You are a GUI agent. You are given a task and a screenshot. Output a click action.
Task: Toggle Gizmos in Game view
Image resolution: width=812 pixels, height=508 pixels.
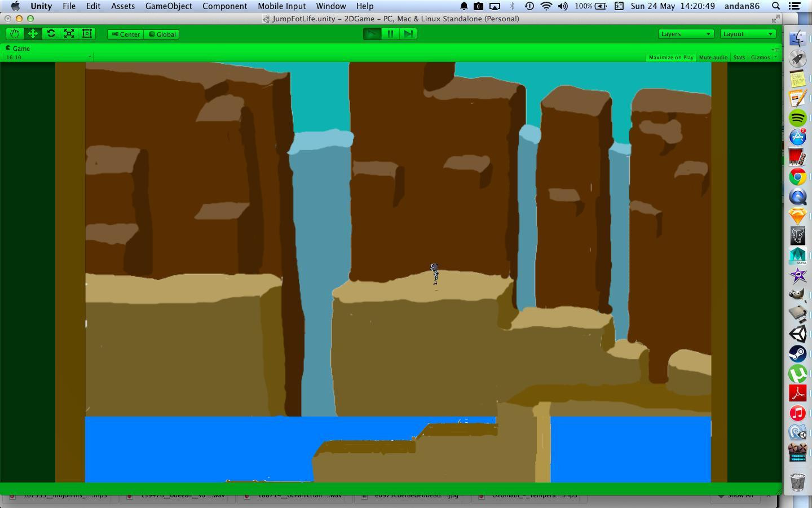click(760, 57)
